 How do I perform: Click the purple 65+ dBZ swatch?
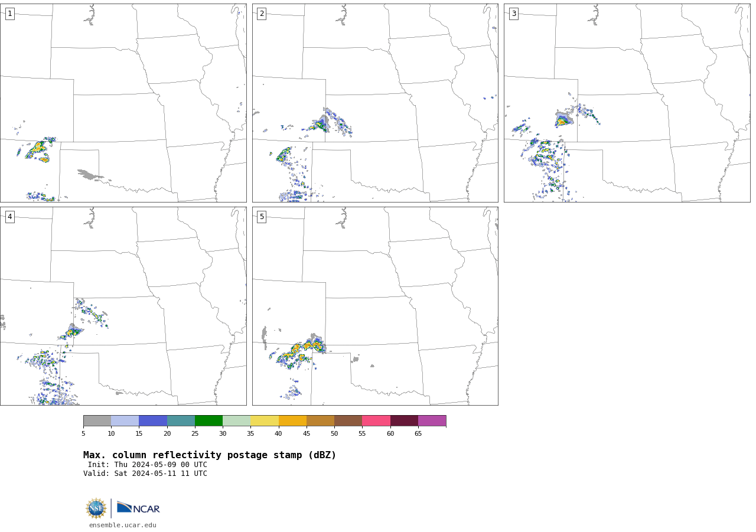(x=432, y=420)
